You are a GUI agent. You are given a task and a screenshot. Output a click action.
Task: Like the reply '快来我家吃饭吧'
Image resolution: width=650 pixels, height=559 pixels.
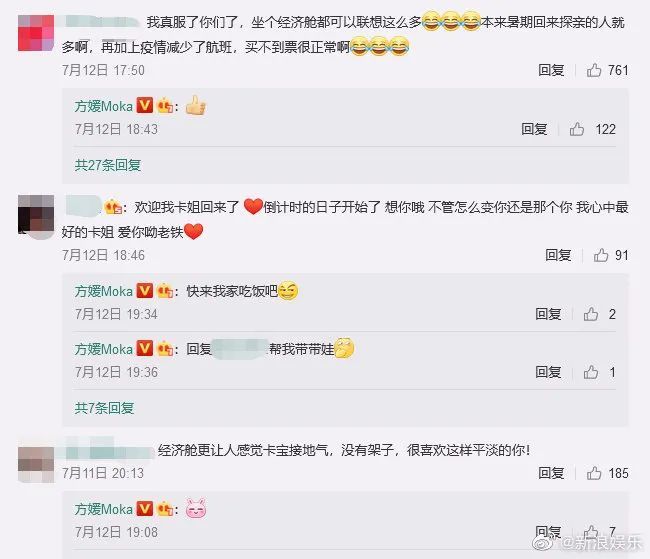[591, 314]
